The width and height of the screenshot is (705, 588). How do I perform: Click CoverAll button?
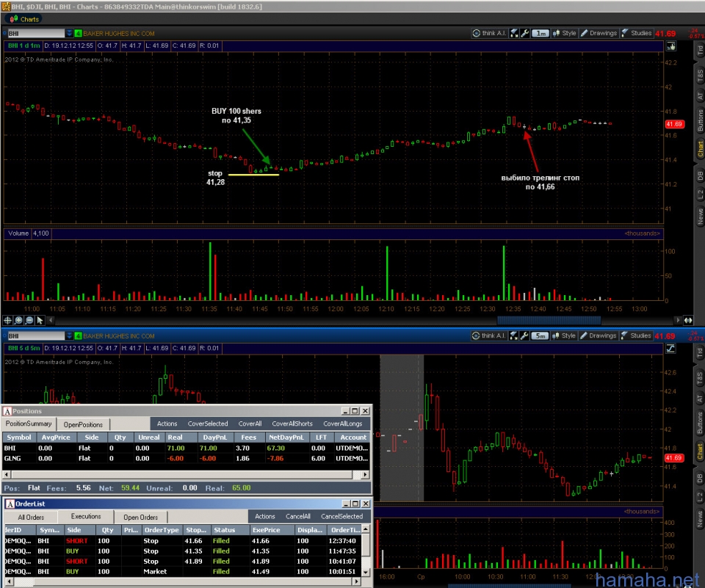[250, 424]
